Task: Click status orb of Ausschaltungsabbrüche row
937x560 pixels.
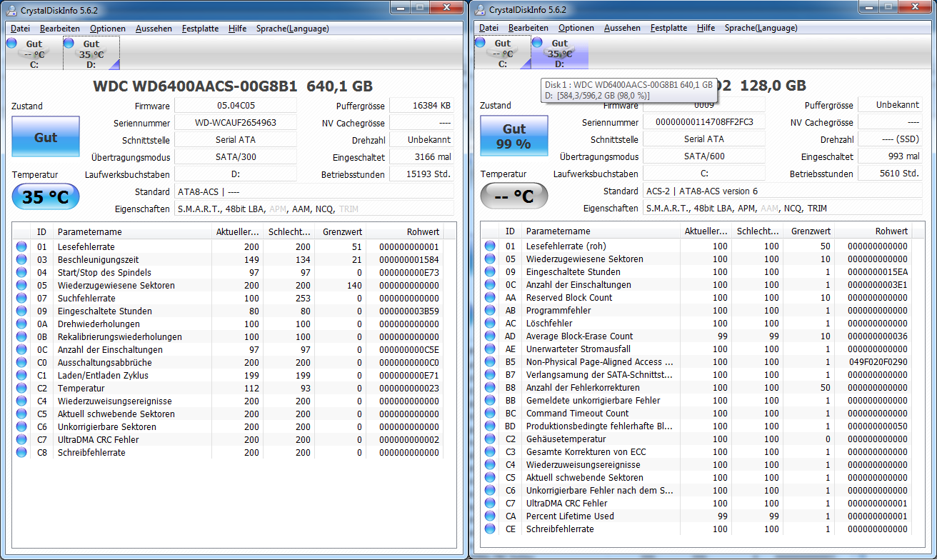Action: [x=21, y=362]
